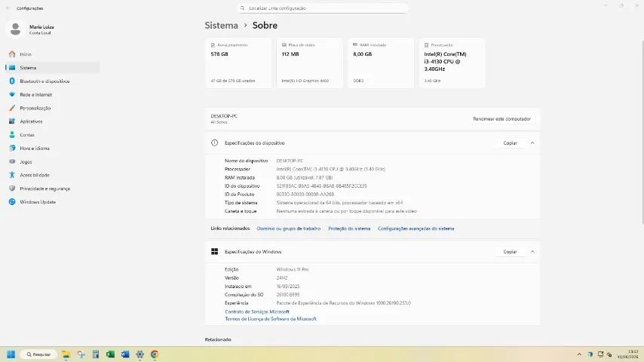Click the 24H2 version value

[282, 278]
